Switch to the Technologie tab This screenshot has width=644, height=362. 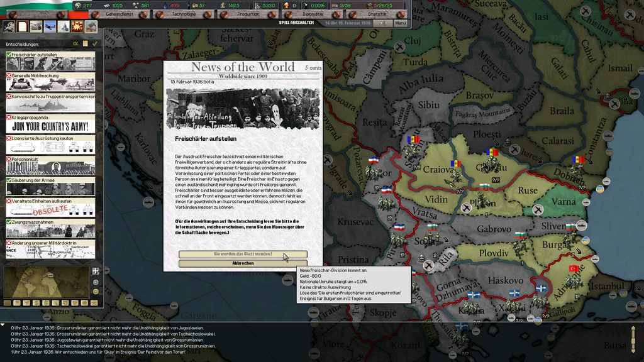(x=184, y=14)
